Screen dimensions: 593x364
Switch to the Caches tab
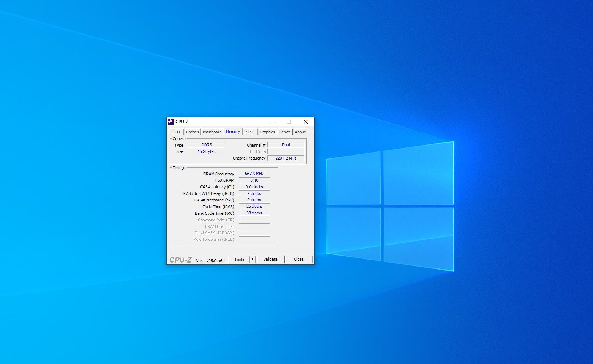pyautogui.click(x=192, y=132)
